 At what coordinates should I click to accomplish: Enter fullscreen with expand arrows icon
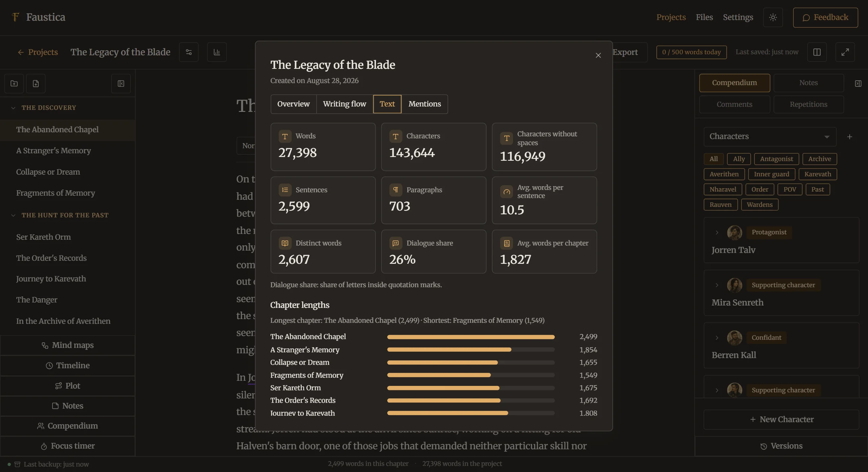(845, 52)
